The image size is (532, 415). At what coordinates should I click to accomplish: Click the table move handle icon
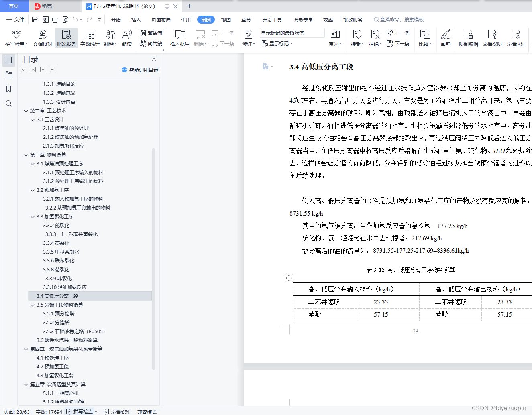click(289, 278)
